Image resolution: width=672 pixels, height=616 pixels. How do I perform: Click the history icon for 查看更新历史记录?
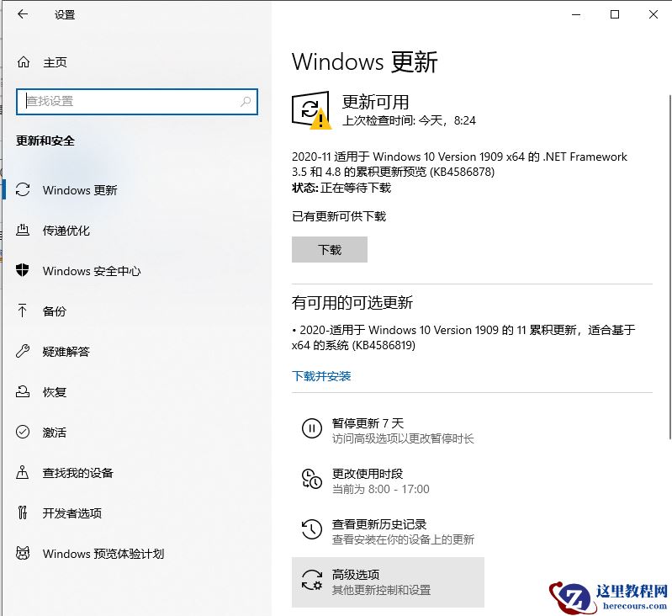(x=311, y=529)
